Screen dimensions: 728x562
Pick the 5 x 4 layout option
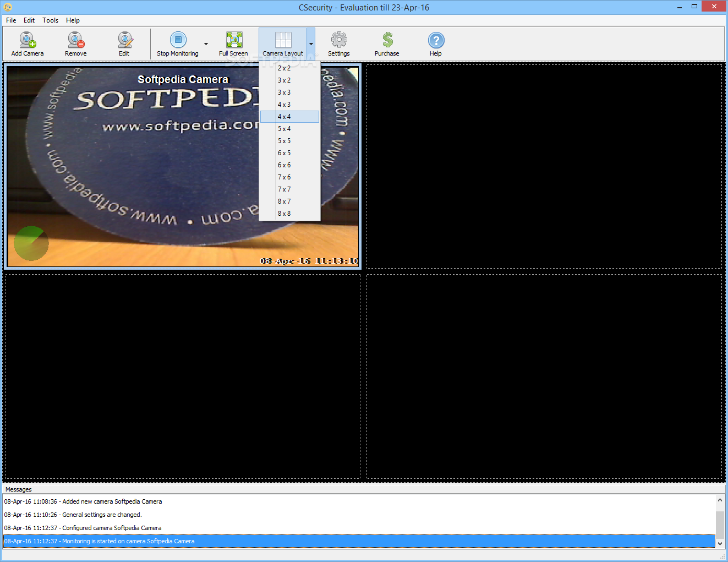pyautogui.click(x=289, y=129)
